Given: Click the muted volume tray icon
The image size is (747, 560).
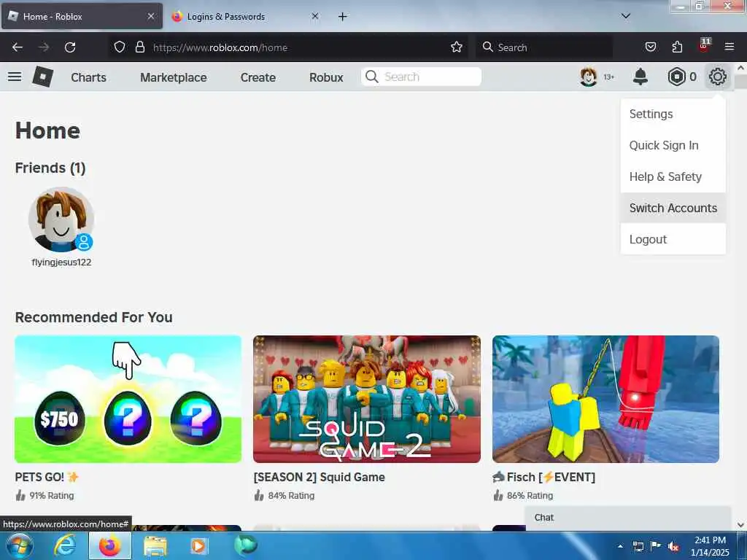Looking at the screenshot, I should tap(673, 547).
